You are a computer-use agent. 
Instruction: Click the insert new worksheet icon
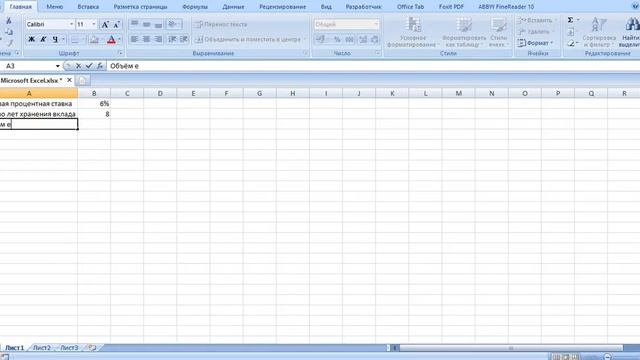[92, 348]
